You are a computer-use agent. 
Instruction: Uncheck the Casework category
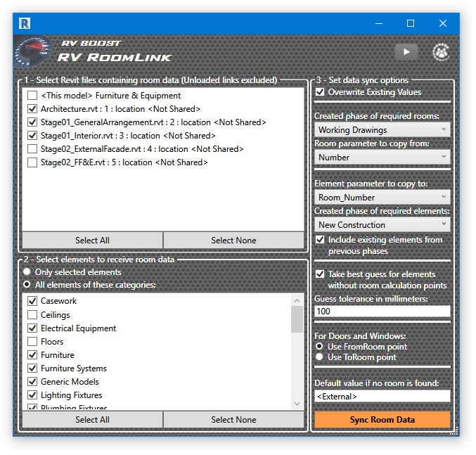pos(32,301)
